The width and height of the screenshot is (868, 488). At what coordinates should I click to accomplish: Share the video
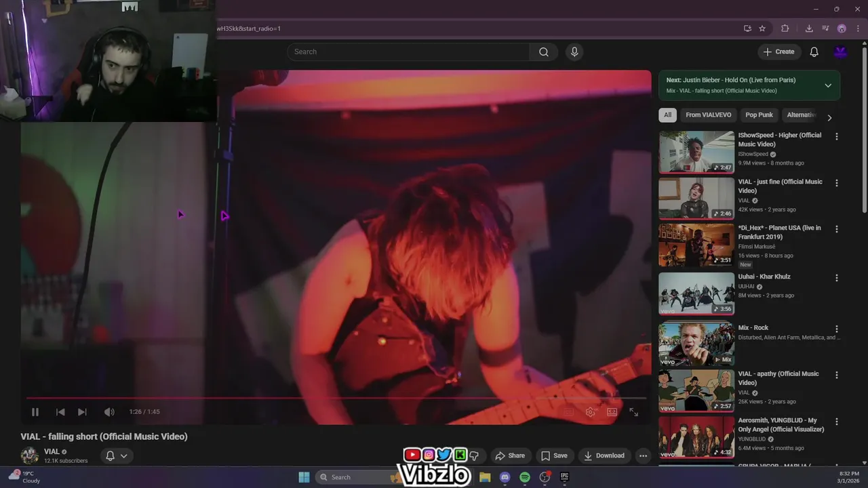click(x=510, y=455)
